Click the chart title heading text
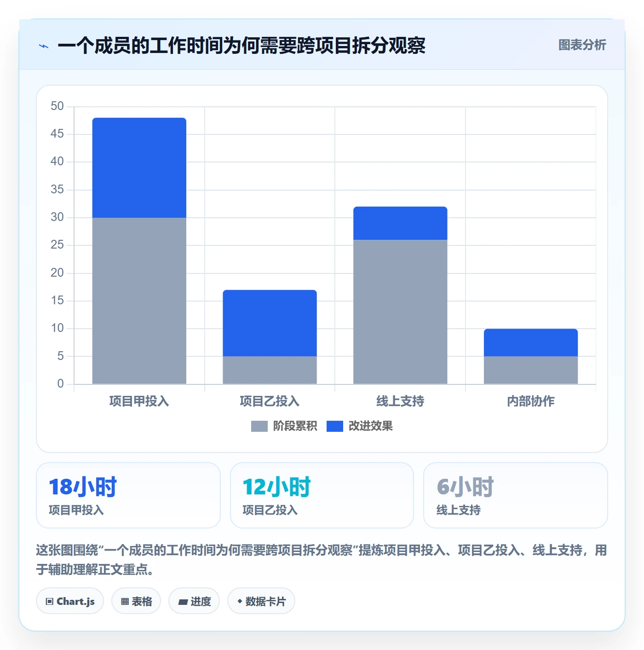The image size is (644, 650). 241,46
